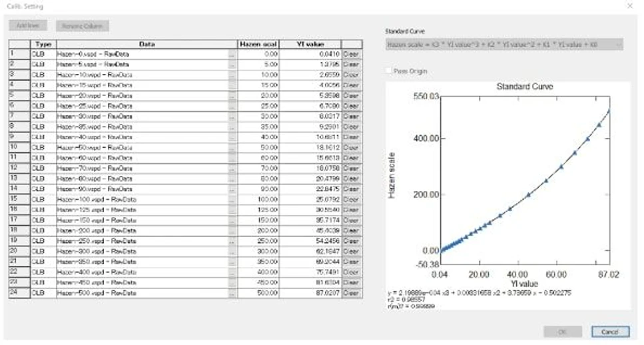Click Clear button for Hazen-500 row
Viewport: 644px width, 345px height.
point(351,293)
